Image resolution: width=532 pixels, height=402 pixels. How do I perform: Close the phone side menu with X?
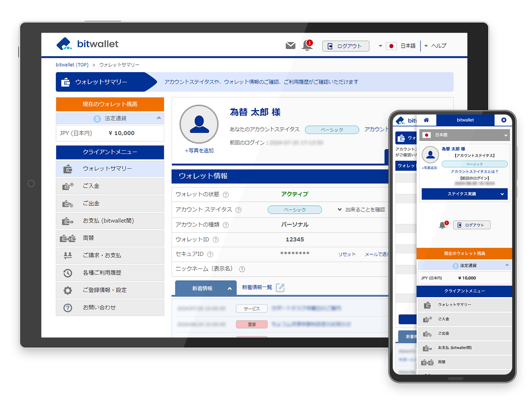(x=504, y=120)
